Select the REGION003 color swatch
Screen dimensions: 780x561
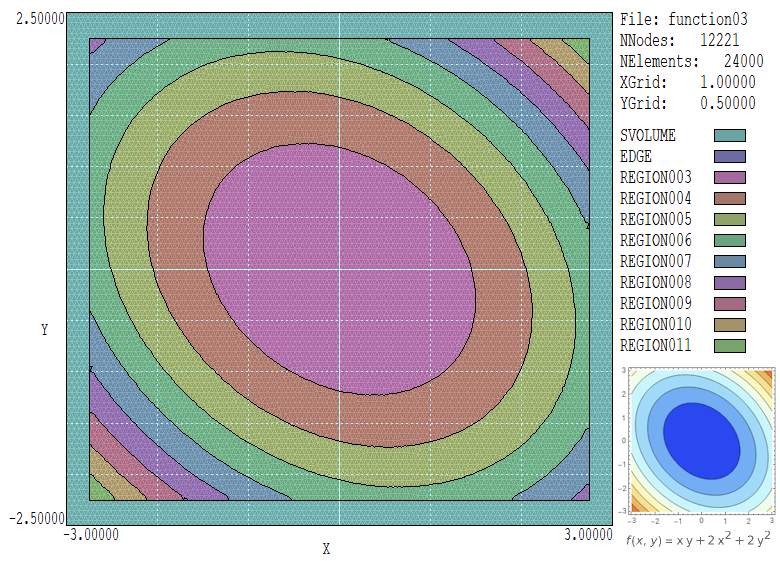point(730,178)
